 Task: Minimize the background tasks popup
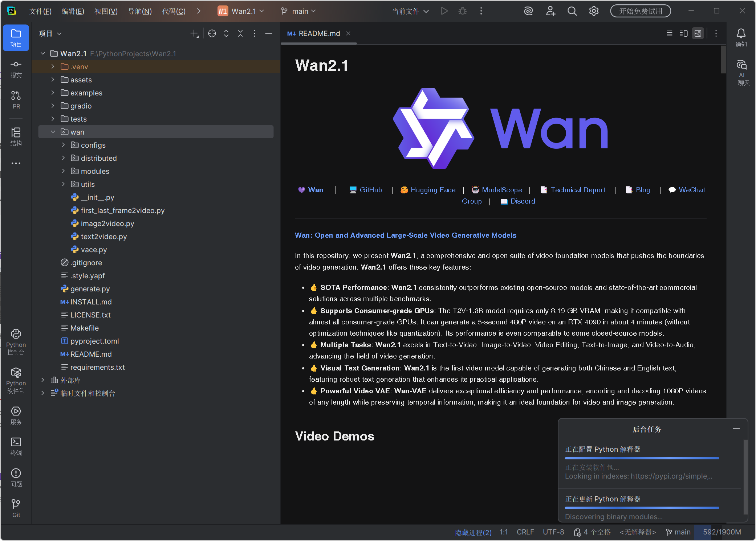[736, 429]
